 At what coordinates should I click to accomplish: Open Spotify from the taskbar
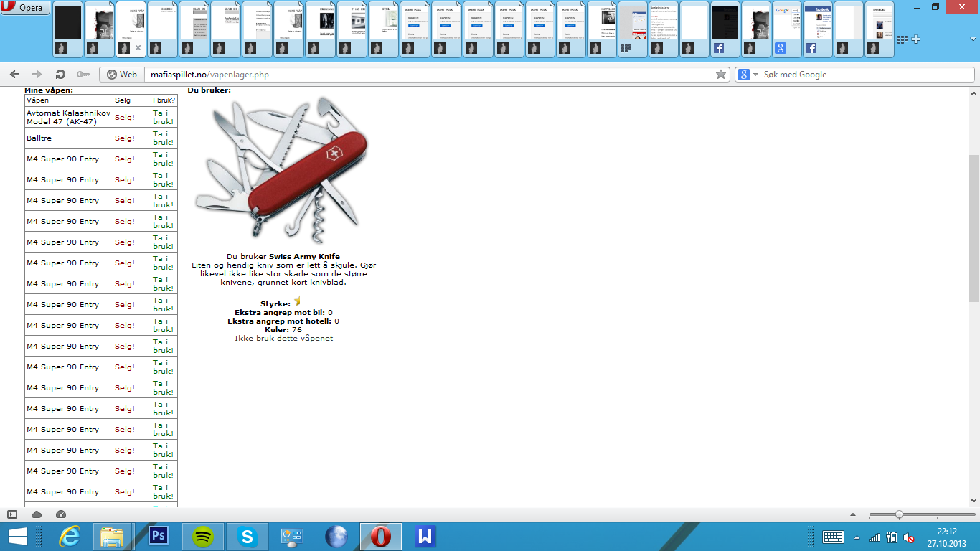[x=203, y=536]
